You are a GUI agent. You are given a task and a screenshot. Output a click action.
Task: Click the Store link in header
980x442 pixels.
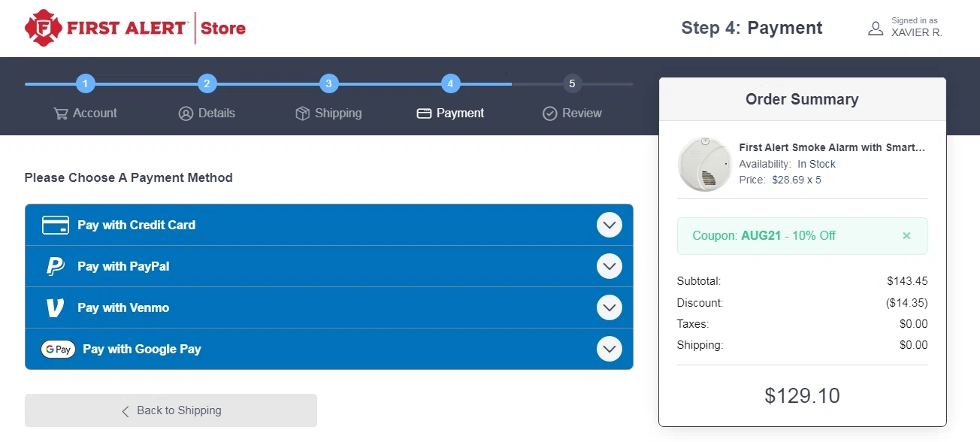tap(223, 29)
